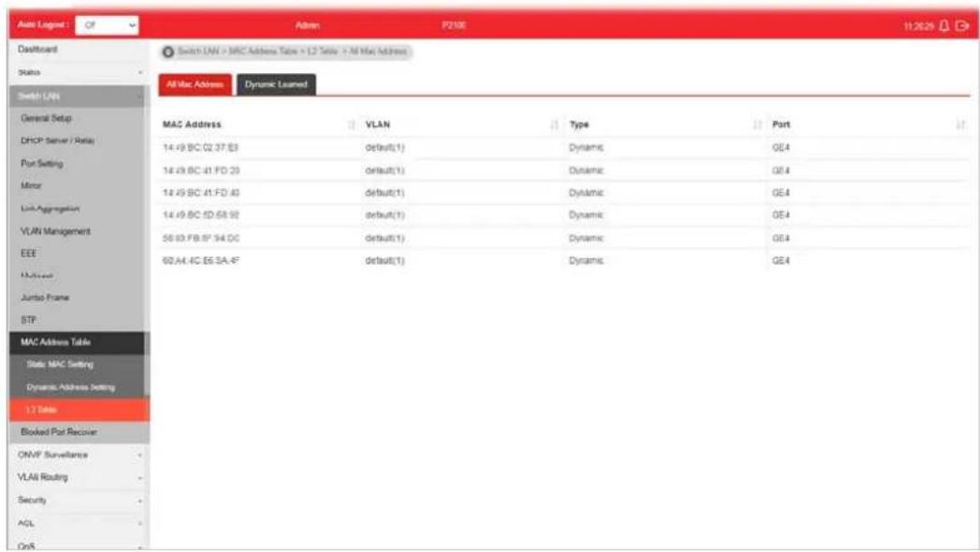Sort by VLAN column arrows
The width and height of the screenshot is (980, 552).
pos(555,125)
